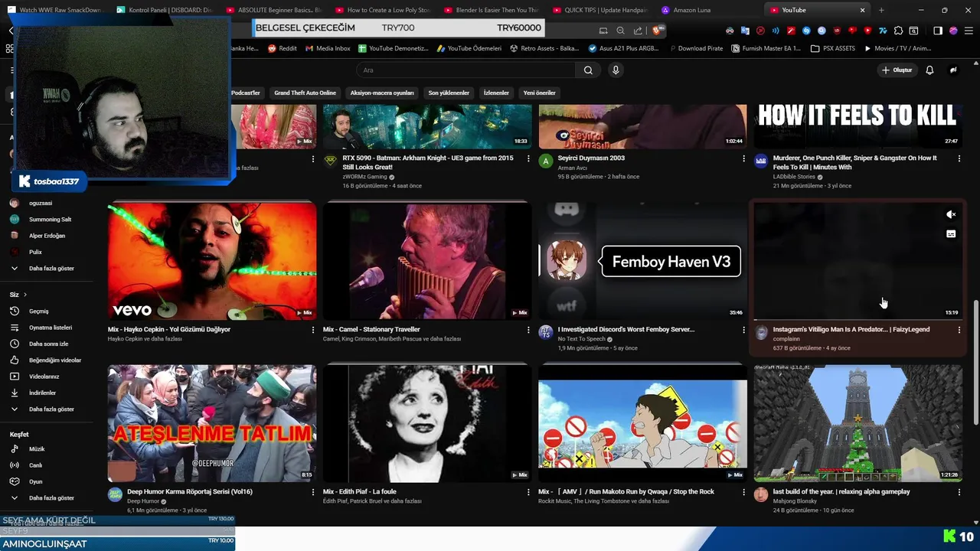Open the Mahjong Blonsky channel avatar
Viewport: 980px width, 551px height.
tap(761, 494)
